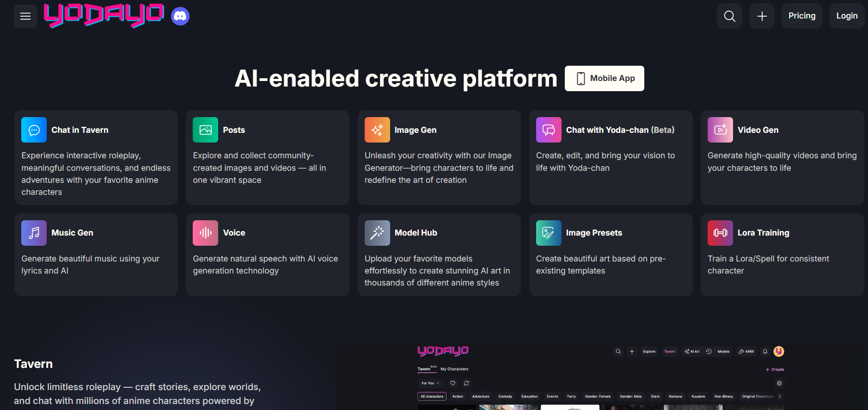Click the Login button
The width and height of the screenshot is (868, 410).
coord(847,16)
